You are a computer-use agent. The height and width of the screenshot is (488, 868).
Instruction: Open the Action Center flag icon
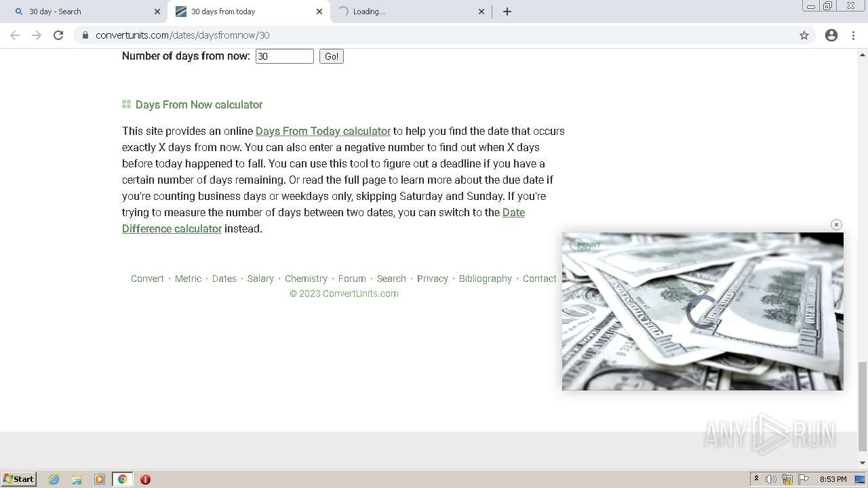[x=804, y=479]
